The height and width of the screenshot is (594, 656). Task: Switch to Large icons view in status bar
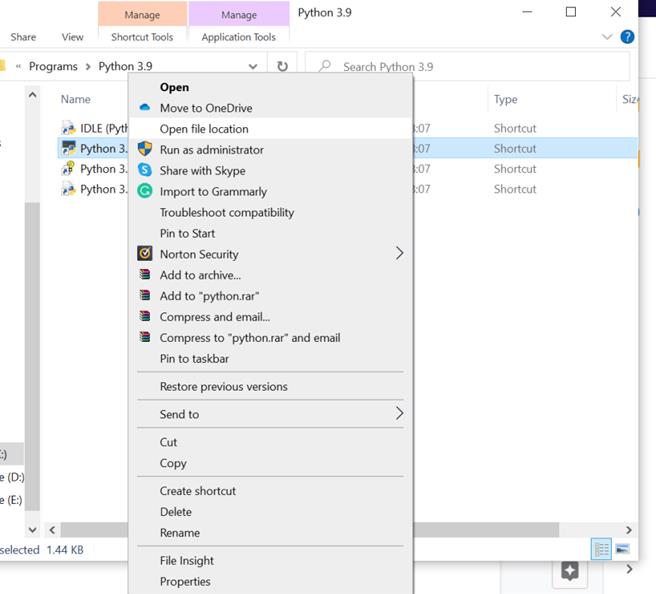point(623,549)
